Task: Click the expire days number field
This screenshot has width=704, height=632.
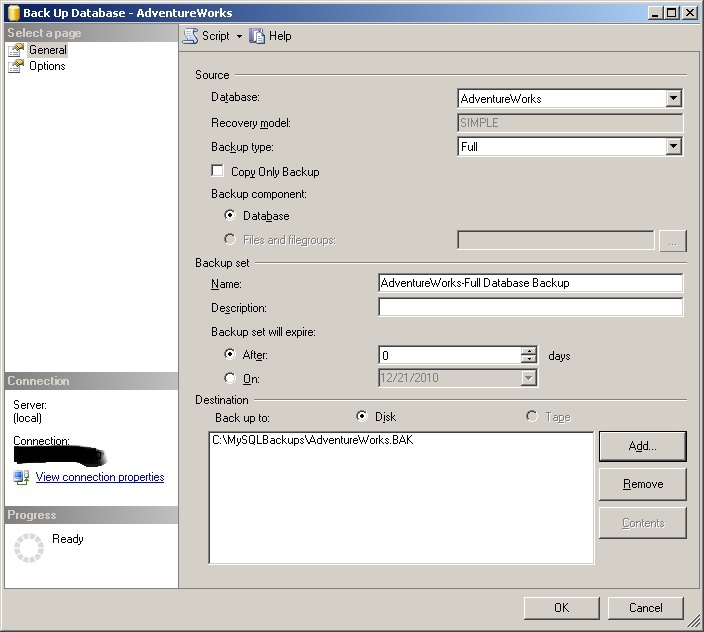Action: click(x=450, y=355)
